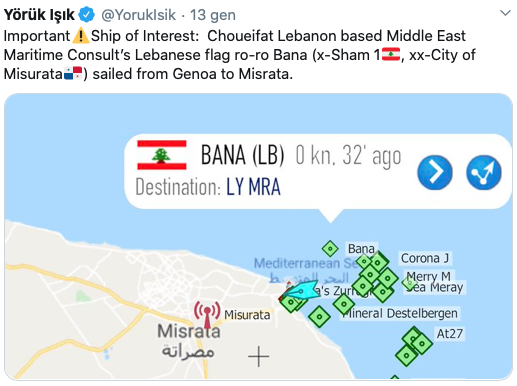
Task: Open the @YorukIsik handle link
Action: pyautogui.click(x=138, y=15)
